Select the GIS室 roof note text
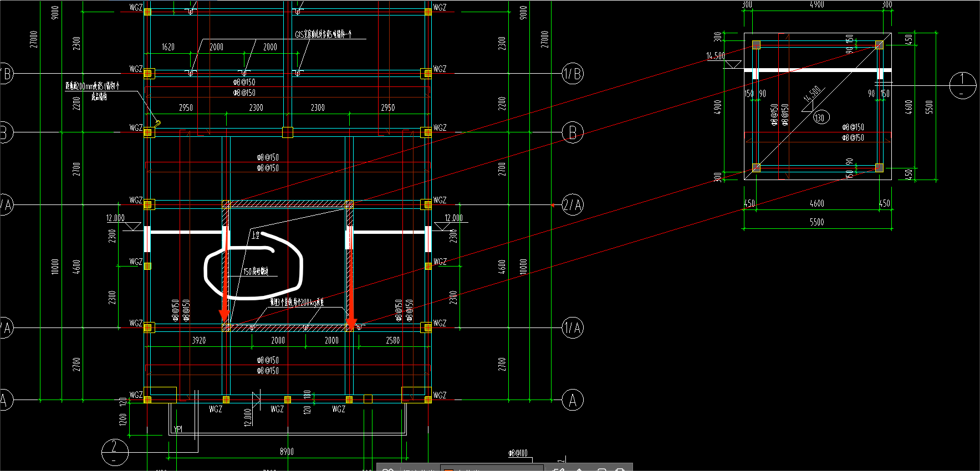The width and height of the screenshot is (980, 471). click(x=323, y=34)
